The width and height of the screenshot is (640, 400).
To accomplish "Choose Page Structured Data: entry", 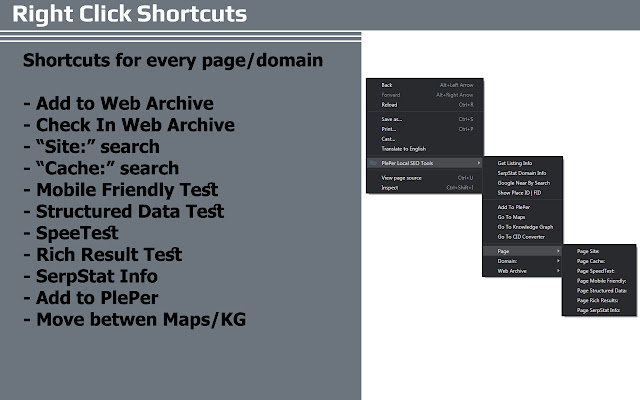I will [x=599, y=291].
